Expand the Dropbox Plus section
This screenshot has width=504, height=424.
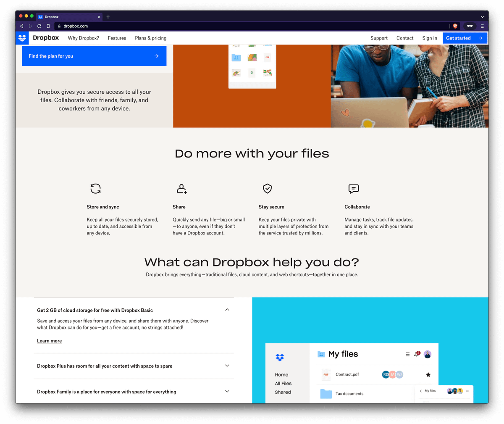[x=227, y=366]
